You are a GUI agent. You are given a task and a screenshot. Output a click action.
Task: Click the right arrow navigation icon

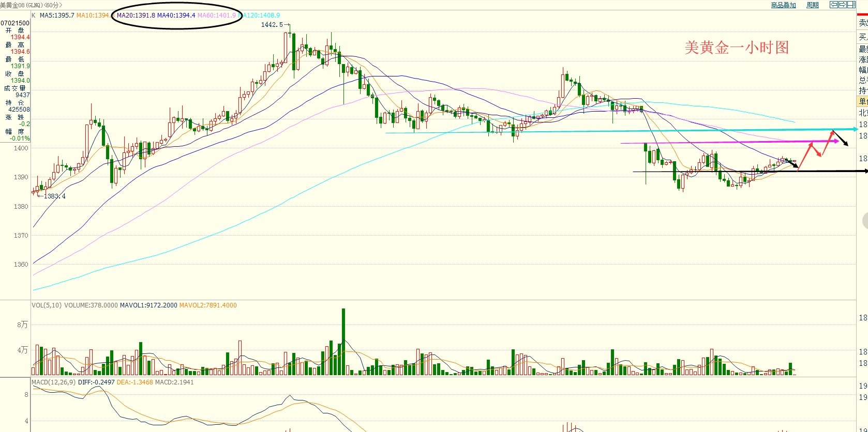pos(842,5)
